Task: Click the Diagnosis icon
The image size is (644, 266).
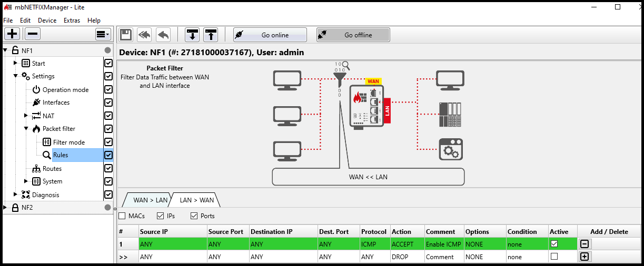Action: (26, 195)
